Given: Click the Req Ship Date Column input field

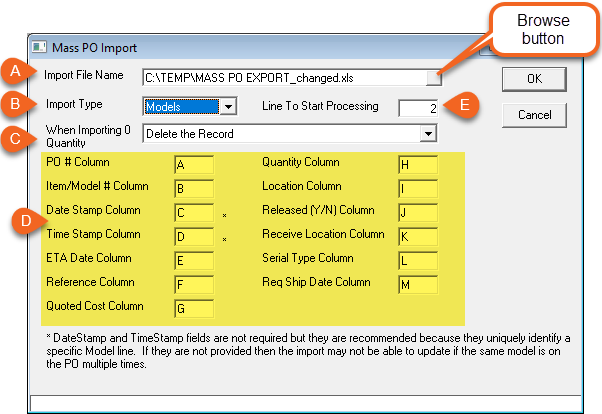Looking at the screenshot, I should [418, 285].
